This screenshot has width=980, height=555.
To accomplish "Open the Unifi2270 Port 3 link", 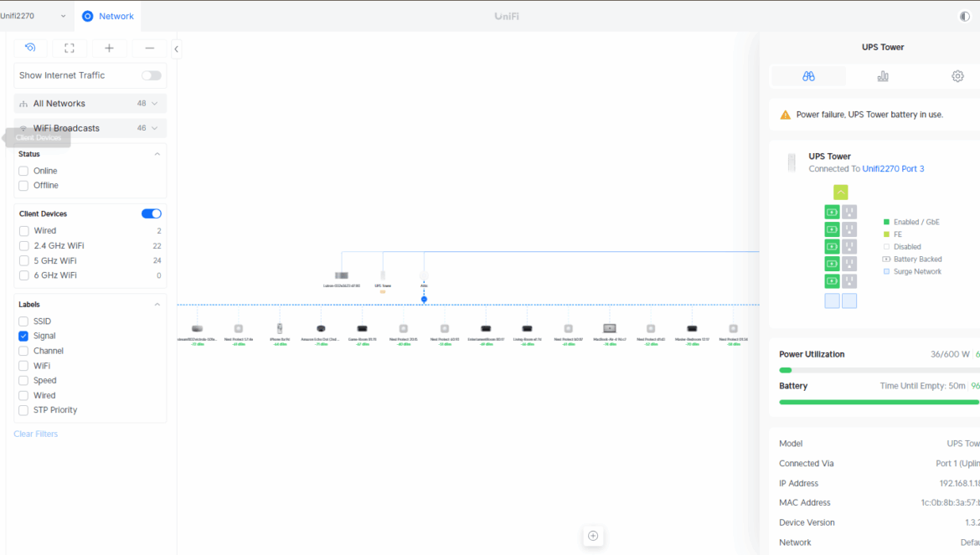I will click(893, 169).
